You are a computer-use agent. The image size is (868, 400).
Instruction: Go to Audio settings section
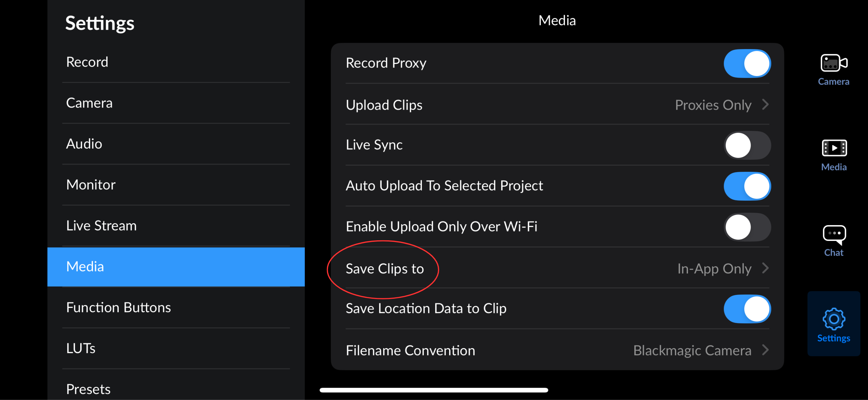pos(84,144)
